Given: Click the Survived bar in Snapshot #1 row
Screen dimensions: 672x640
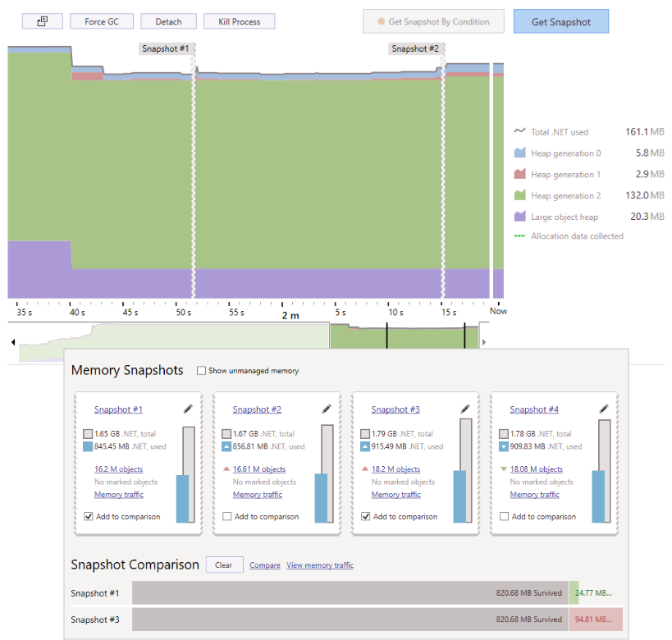Looking at the screenshot, I should [x=353, y=592].
